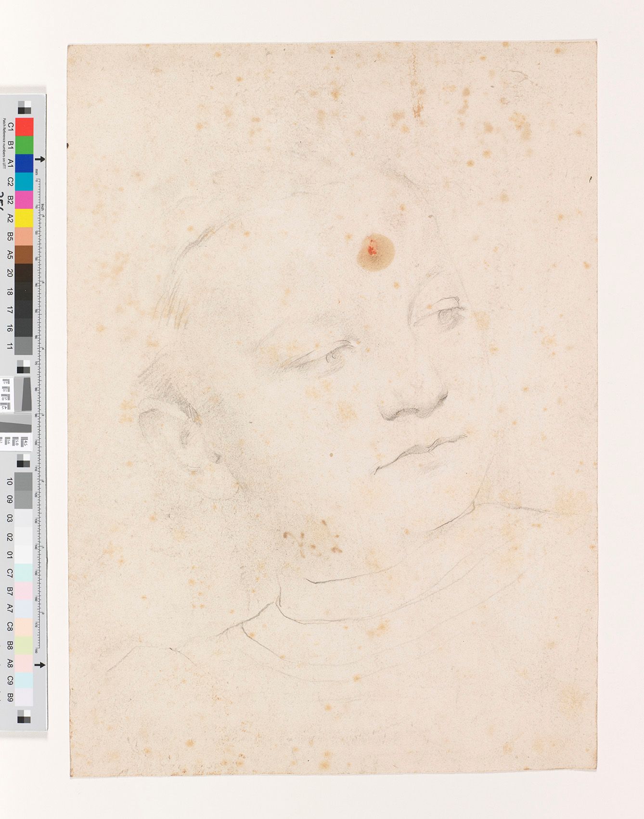Screen dimensions: 644x819
Task: Pick the light gray patch labeled 09
Action: [x=24, y=500]
